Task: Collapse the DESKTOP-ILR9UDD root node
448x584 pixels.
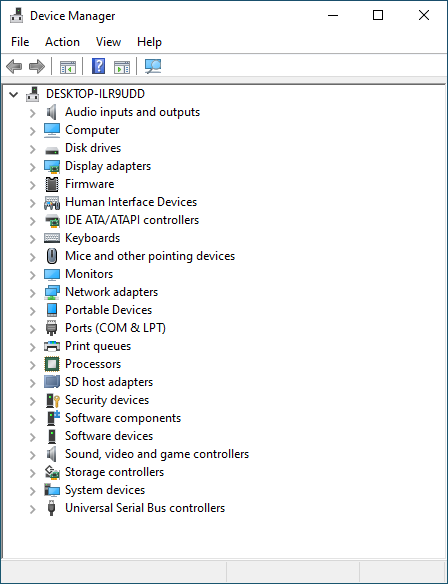Action: click(x=13, y=94)
